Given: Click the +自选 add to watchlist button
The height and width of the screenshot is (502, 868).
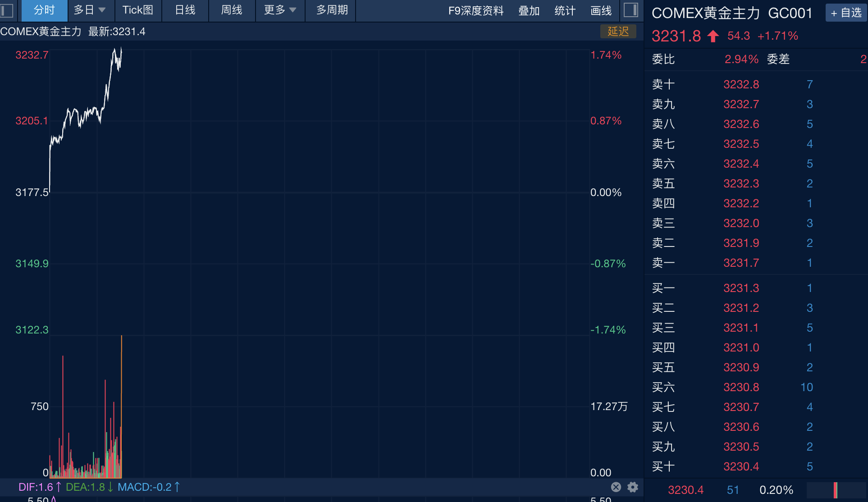Looking at the screenshot, I should point(846,13).
